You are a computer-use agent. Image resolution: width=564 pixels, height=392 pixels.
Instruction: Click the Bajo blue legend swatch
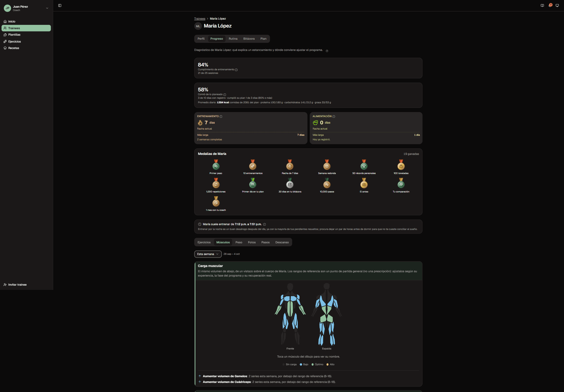[x=301, y=365]
